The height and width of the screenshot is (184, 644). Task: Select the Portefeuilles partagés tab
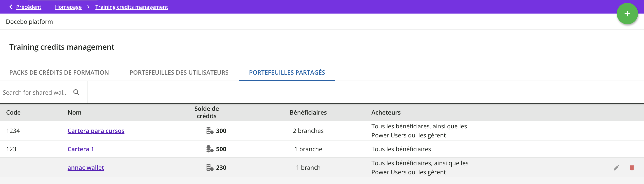point(287,73)
